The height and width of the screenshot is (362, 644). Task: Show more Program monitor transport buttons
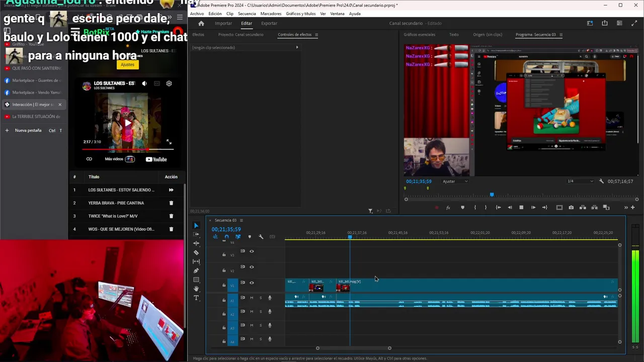coord(626,208)
